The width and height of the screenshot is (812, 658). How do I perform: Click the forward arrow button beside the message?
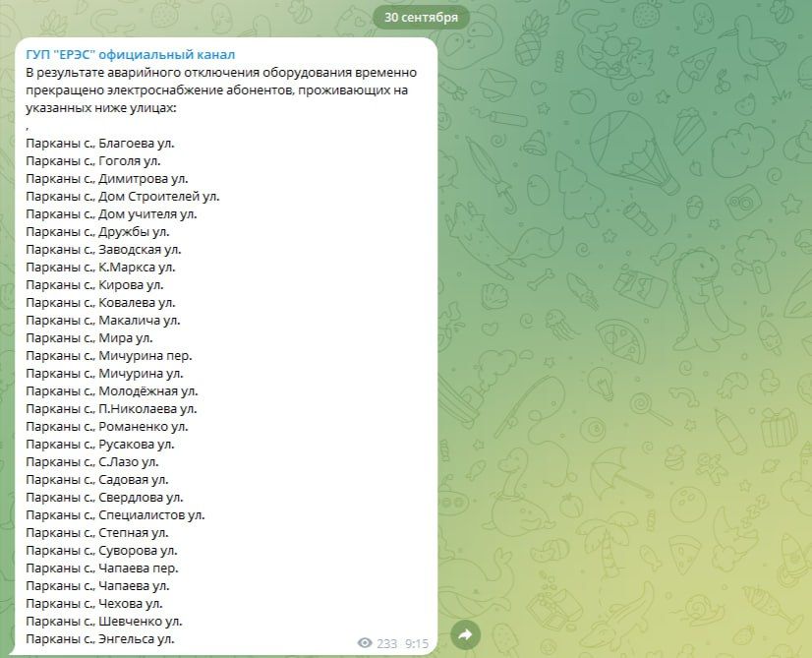466,635
